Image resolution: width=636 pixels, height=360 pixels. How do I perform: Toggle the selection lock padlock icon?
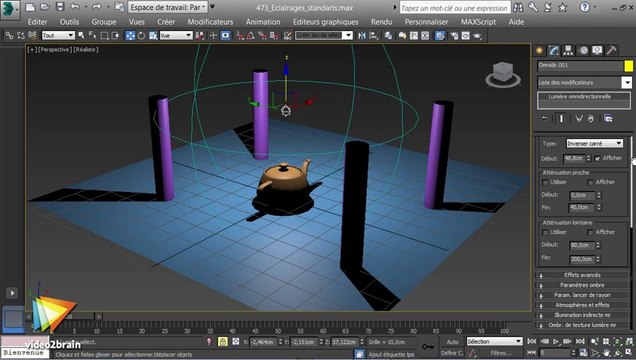point(222,342)
